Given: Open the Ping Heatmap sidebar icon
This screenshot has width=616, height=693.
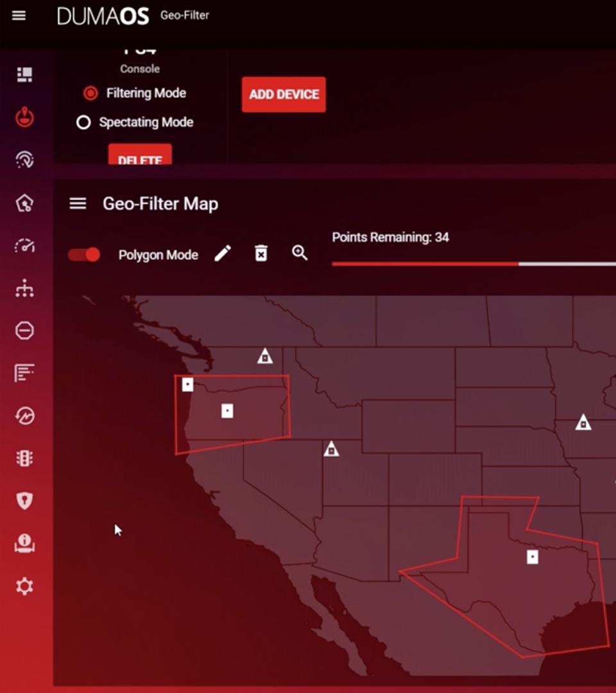Looking at the screenshot, I should point(24,160).
